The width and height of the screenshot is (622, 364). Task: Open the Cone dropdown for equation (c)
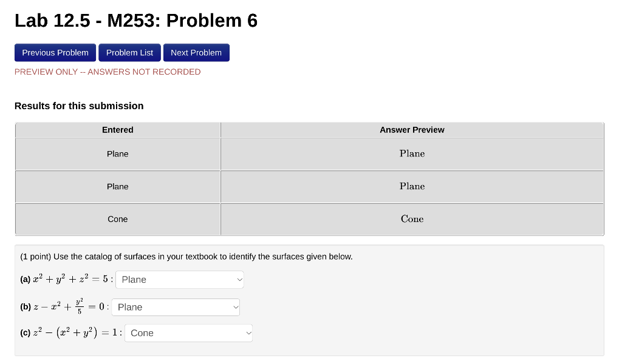188,332
